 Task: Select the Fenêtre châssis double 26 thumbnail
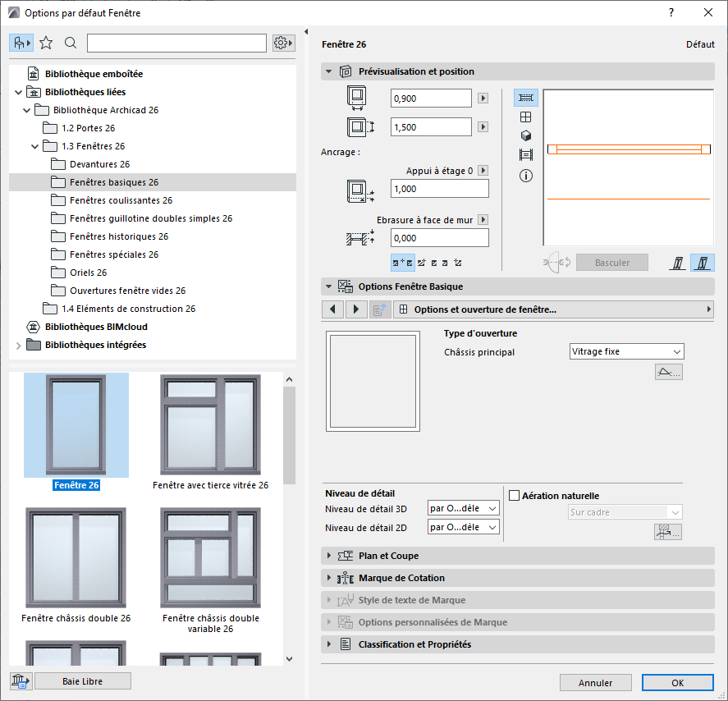tap(76, 557)
